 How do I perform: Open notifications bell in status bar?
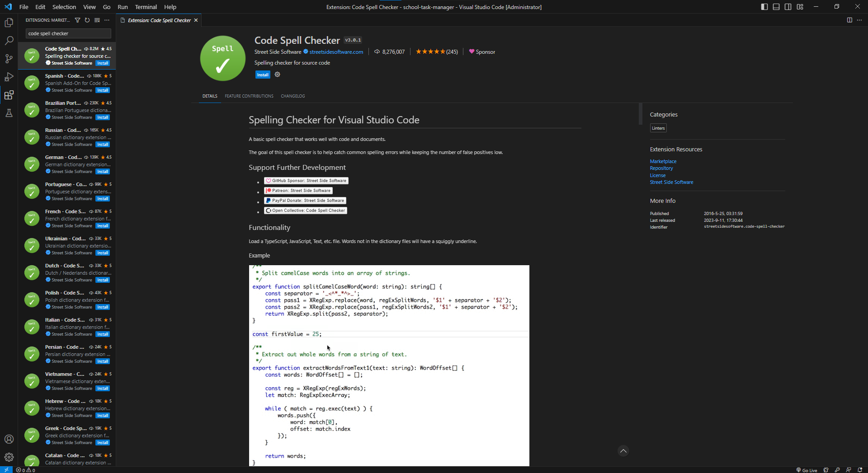point(860,470)
